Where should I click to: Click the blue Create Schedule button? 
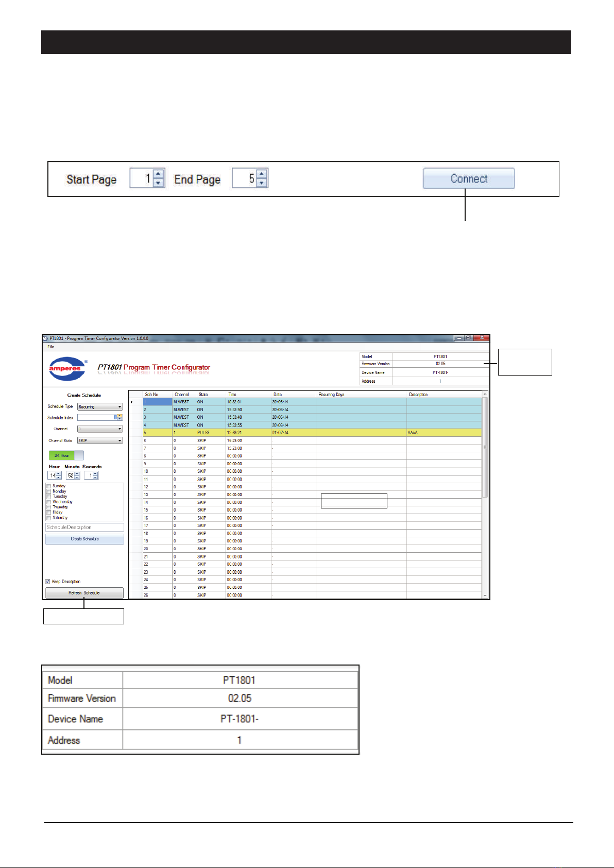point(84,539)
